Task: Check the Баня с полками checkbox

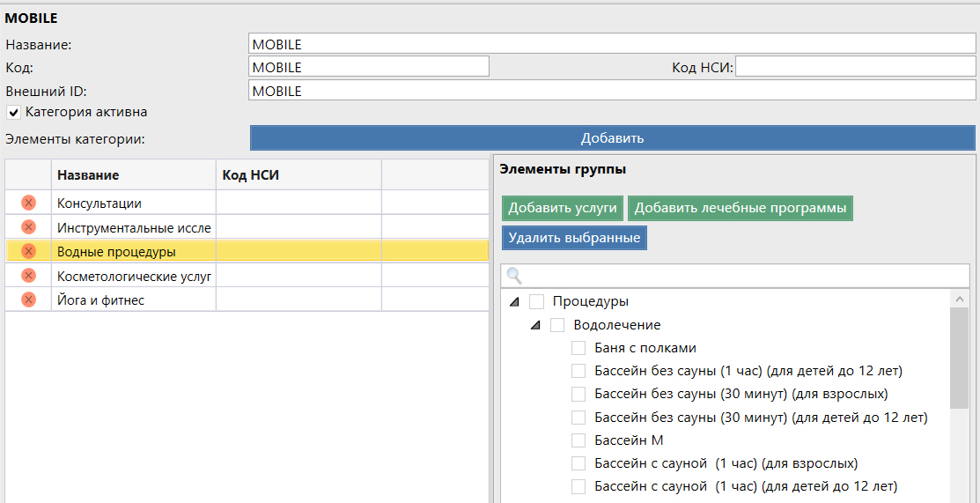Action: pos(578,348)
